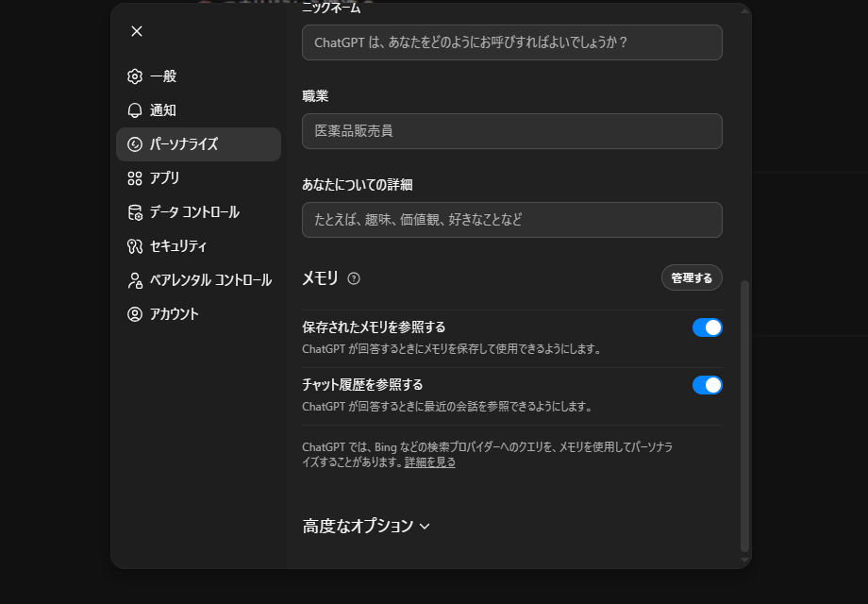Close the settings dialog with X
The image size is (868, 604).
tap(137, 31)
